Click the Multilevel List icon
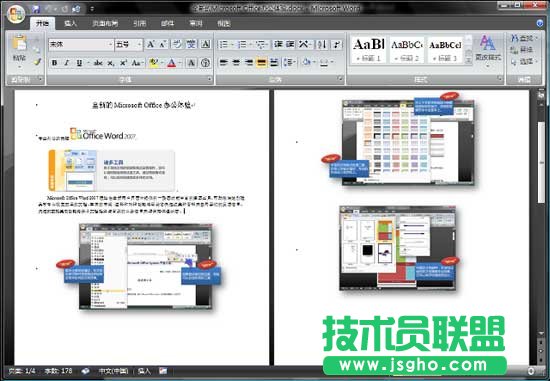550x381 pixels. pyautogui.click(x=260, y=45)
